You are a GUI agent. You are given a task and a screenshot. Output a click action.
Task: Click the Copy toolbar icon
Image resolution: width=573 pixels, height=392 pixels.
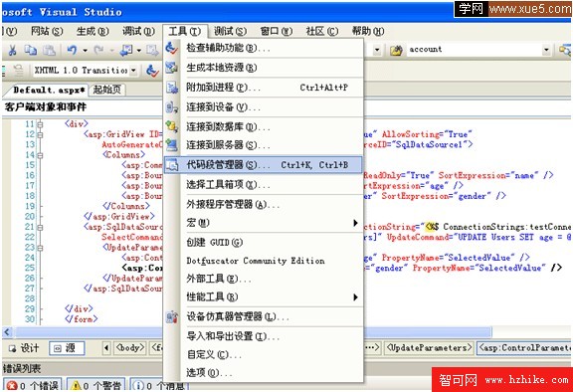click(30, 50)
